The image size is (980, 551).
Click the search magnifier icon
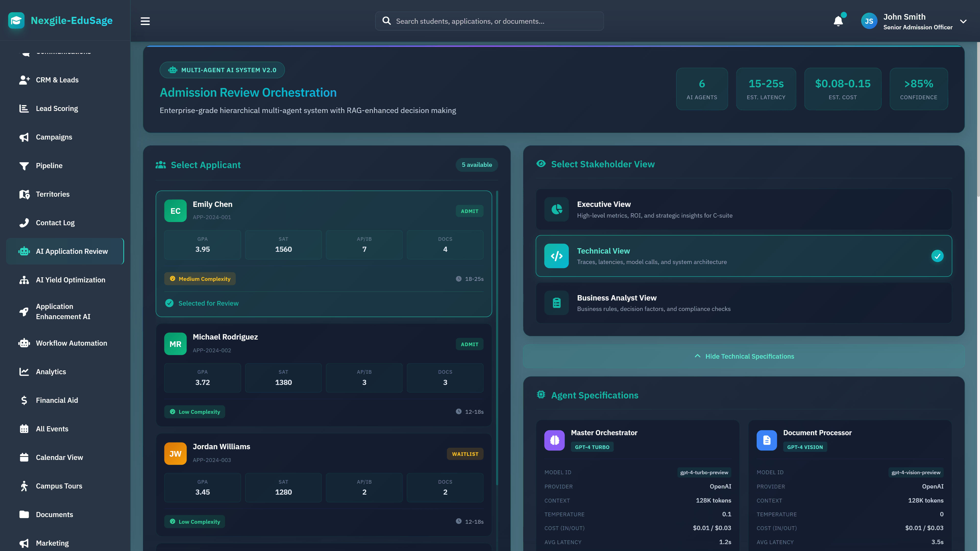tap(387, 21)
